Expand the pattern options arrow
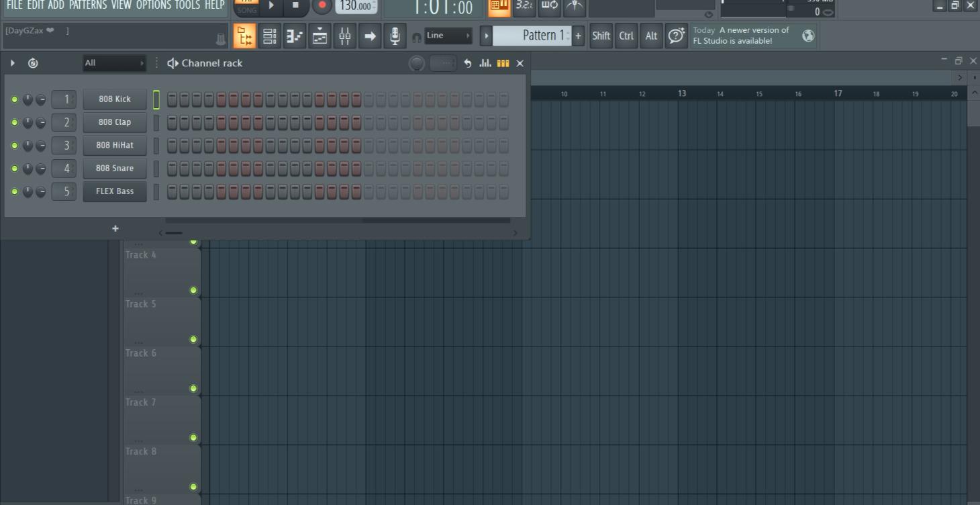 pyautogui.click(x=487, y=36)
